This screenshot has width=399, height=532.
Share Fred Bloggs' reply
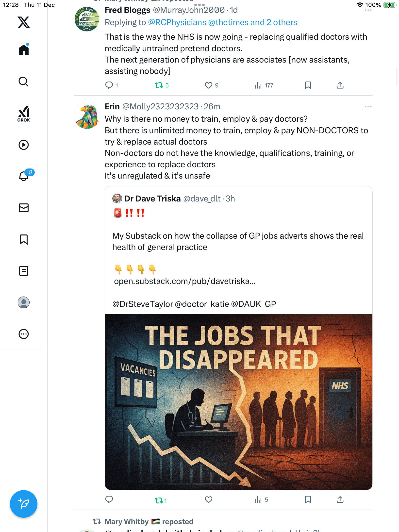[340, 85]
